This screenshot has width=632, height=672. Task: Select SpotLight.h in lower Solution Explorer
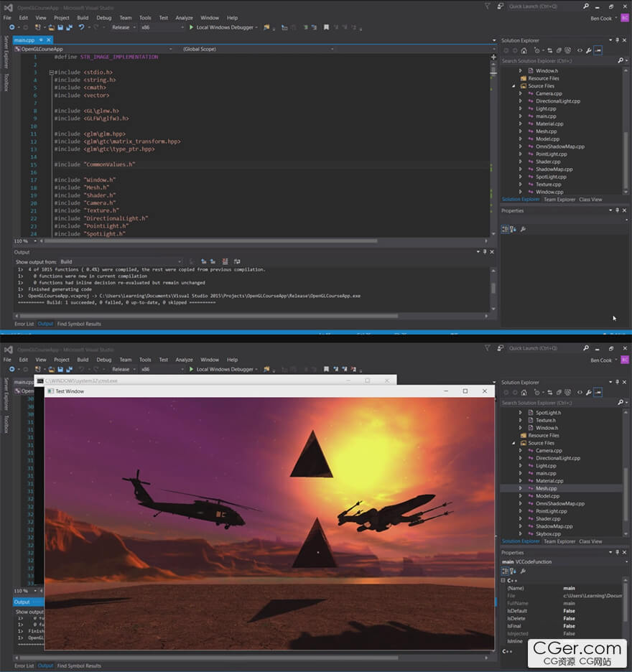[x=549, y=413]
